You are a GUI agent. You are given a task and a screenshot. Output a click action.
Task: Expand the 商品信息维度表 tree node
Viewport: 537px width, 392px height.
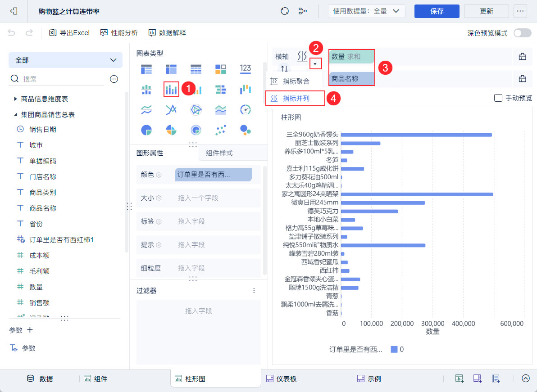pyautogui.click(x=15, y=99)
